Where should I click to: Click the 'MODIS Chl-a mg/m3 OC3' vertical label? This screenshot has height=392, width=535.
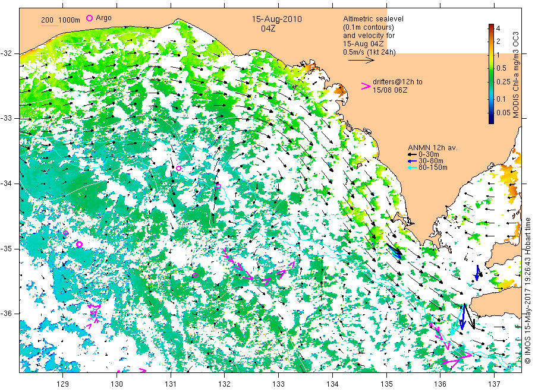point(515,75)
